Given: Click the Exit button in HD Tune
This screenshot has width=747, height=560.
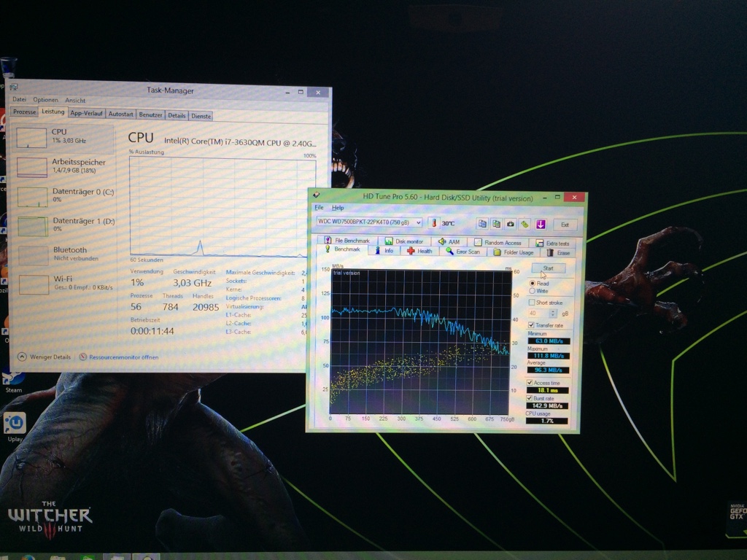Looking at the screenshot, I should 565,225.
